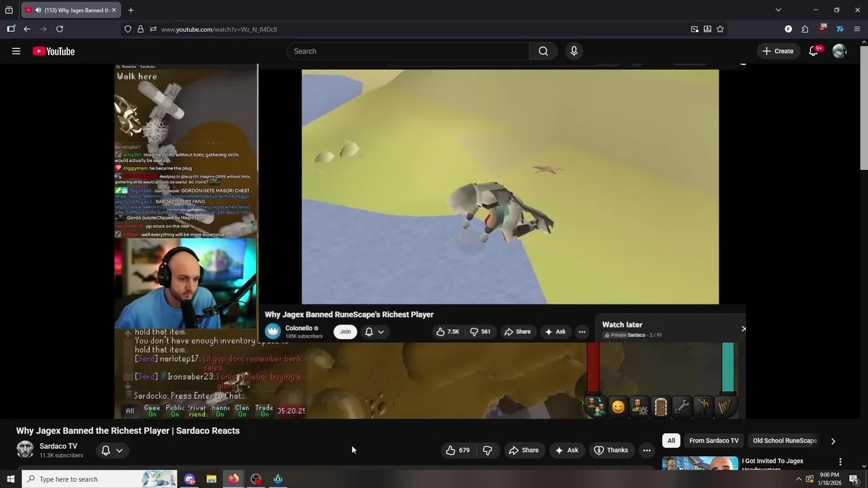Reload the current page
The image size is (868, 488).
pyautogui.click(x=60, y=29)
